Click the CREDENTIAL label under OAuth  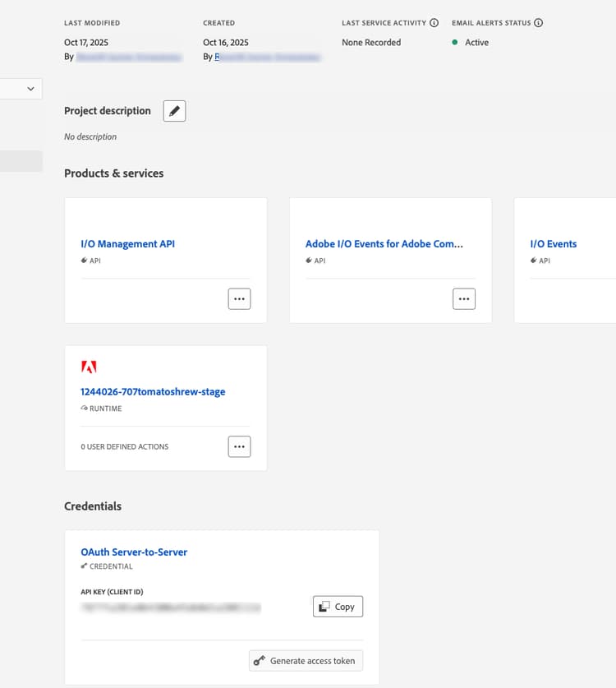pos(111,566)
